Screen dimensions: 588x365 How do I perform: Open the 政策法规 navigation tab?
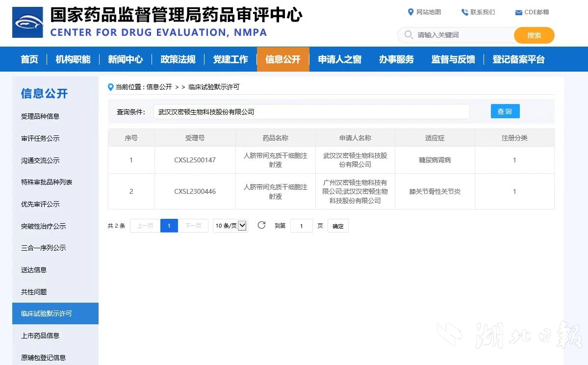click(x=178, y=59)
